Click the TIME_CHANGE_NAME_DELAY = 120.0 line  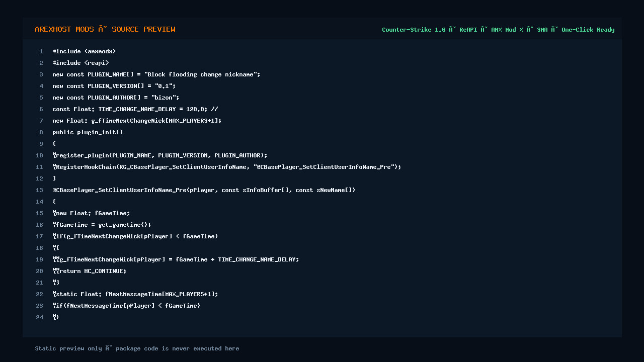pyautogui.click(x=135, y=109)
